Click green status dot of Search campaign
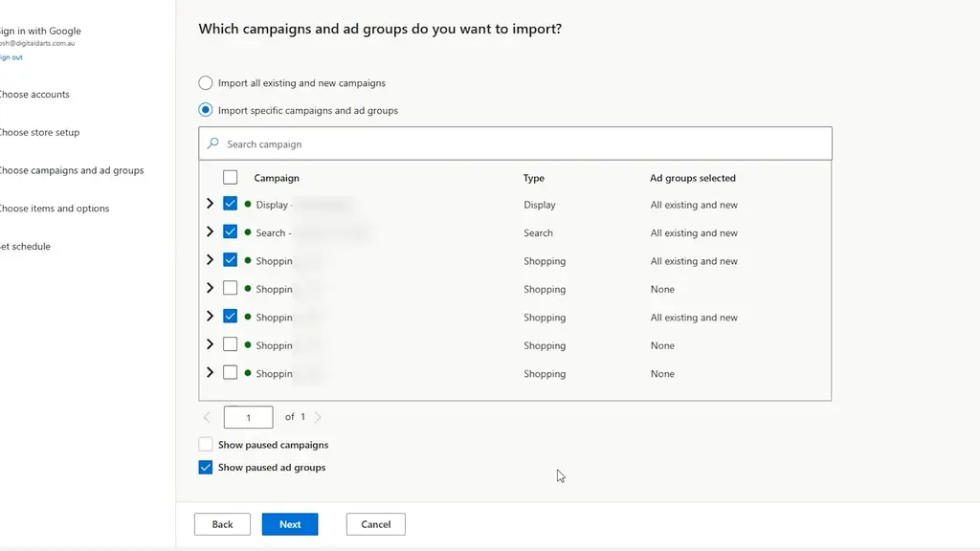 coord(248,232)
